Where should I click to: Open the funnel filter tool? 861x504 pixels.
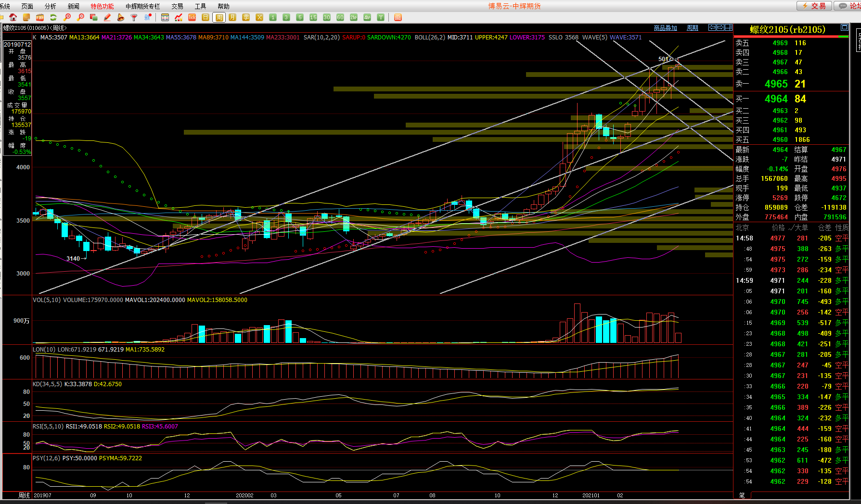pyautogui.click(x=134, y=17)
